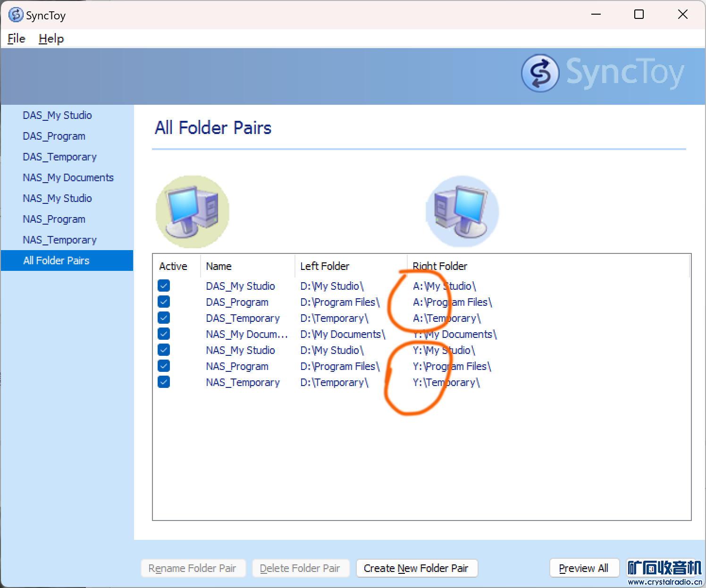706x588 pixels.
Task: Click the Preview All button
Action: point(584,568)
